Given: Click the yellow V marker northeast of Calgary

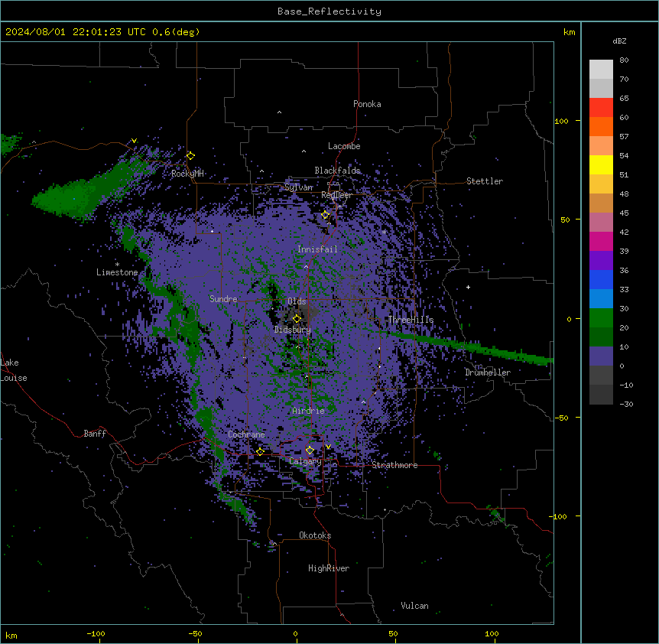Looking at the screenshot, I should pos(328,447).
